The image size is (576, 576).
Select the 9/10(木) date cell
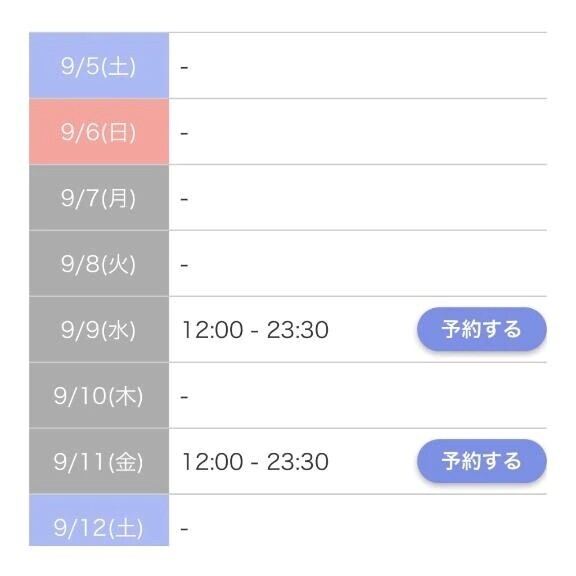click(99, 395)
